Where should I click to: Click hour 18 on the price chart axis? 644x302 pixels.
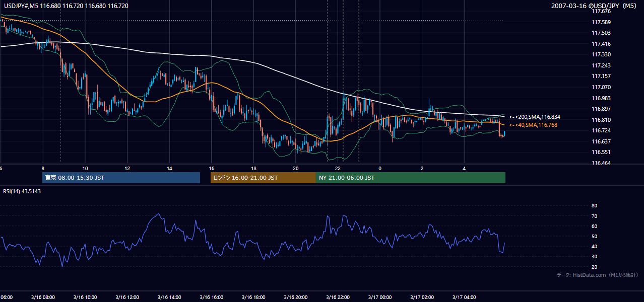[253, 168]
